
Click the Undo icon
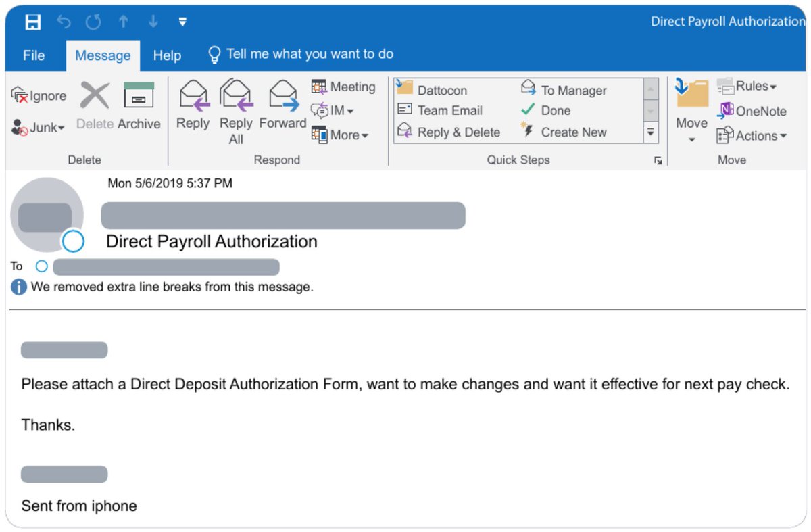pos(64,21)
